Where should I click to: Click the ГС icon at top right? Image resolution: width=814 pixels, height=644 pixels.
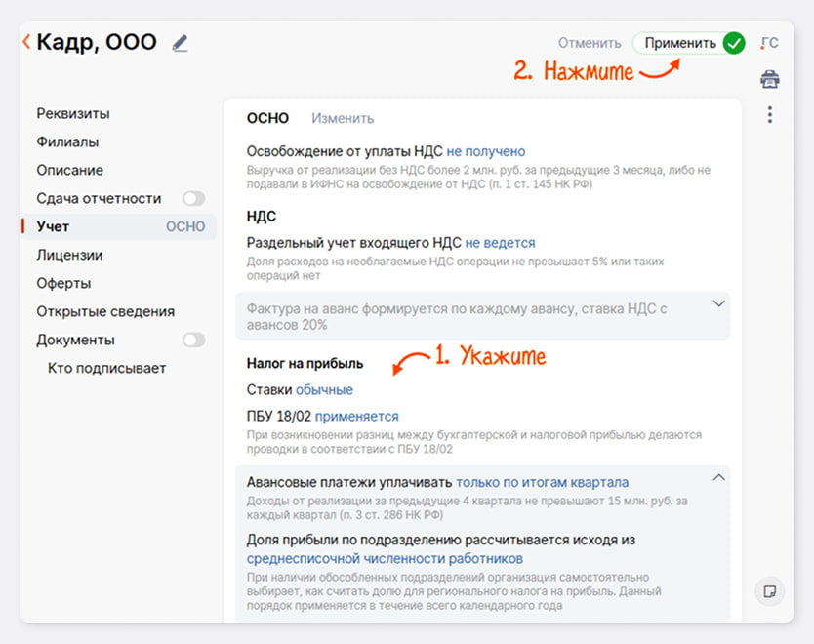tap(769, 43)
